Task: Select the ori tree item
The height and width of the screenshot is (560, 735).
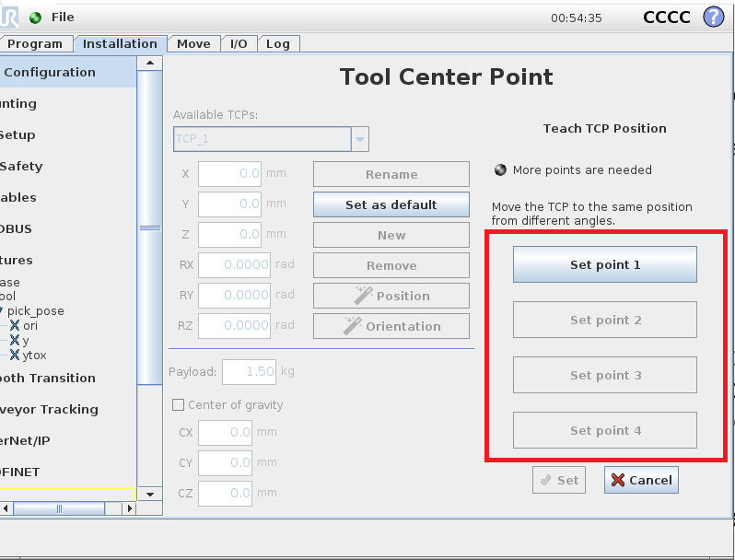Action: coord(30,325)
